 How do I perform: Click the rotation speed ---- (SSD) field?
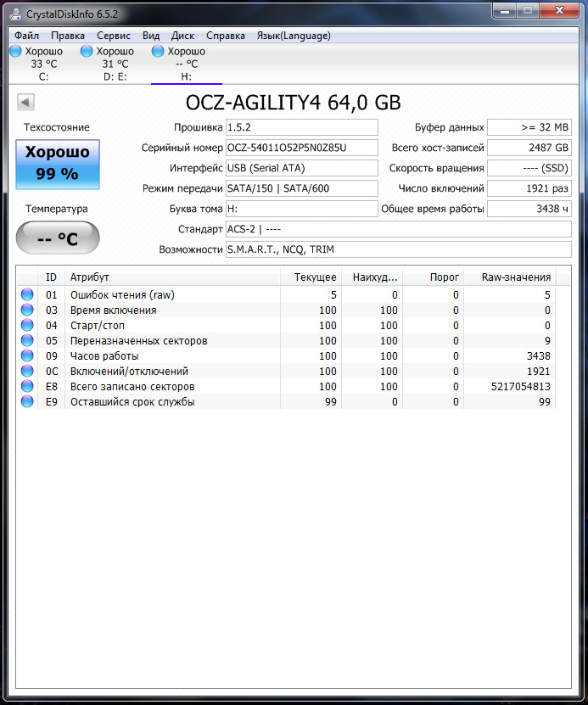coord(529,168)
